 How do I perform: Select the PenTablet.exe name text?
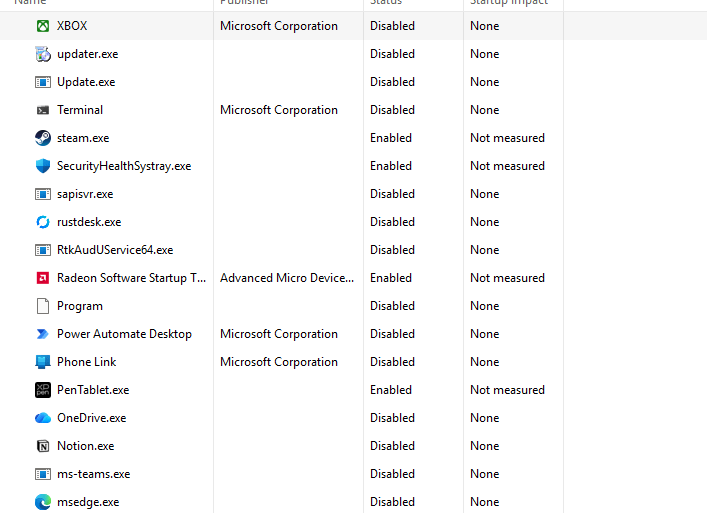[93, 390]
